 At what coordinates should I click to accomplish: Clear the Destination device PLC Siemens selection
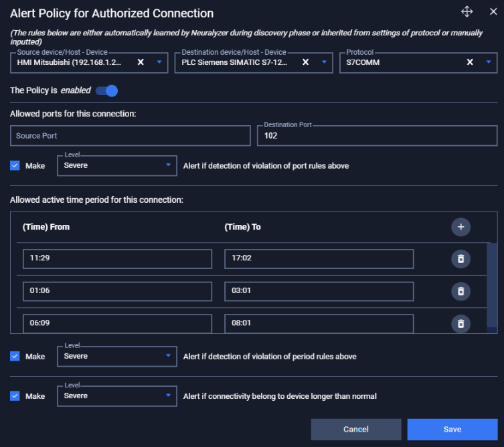305,62
